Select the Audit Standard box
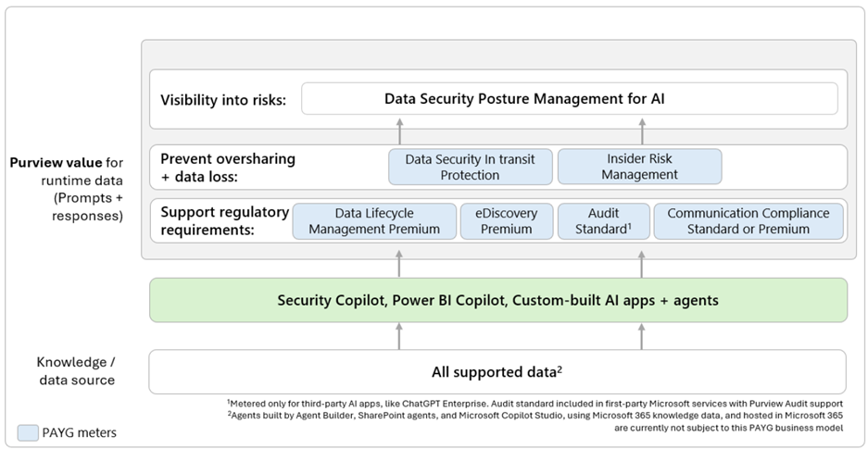Image resolution: width=868 pixels, height=449 pixels. [x=603, y=221]
